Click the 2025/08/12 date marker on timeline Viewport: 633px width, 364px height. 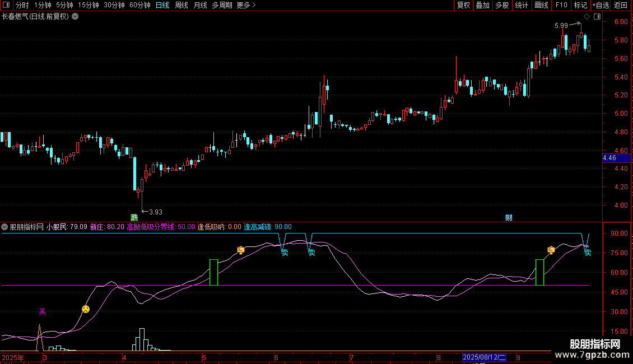pyautogui.click(x=484, y=357)
